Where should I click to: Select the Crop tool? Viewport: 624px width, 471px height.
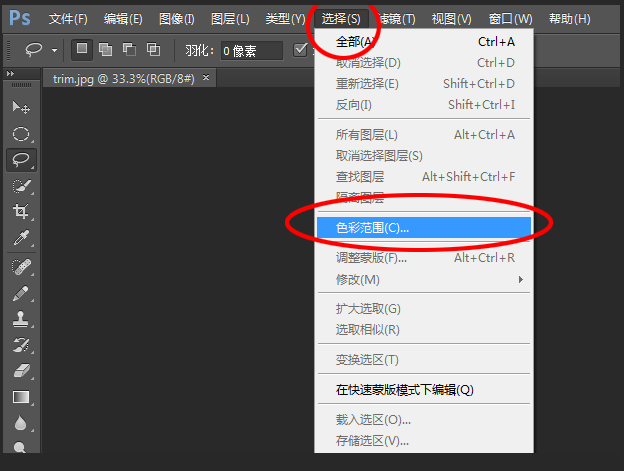click(21, 211)
